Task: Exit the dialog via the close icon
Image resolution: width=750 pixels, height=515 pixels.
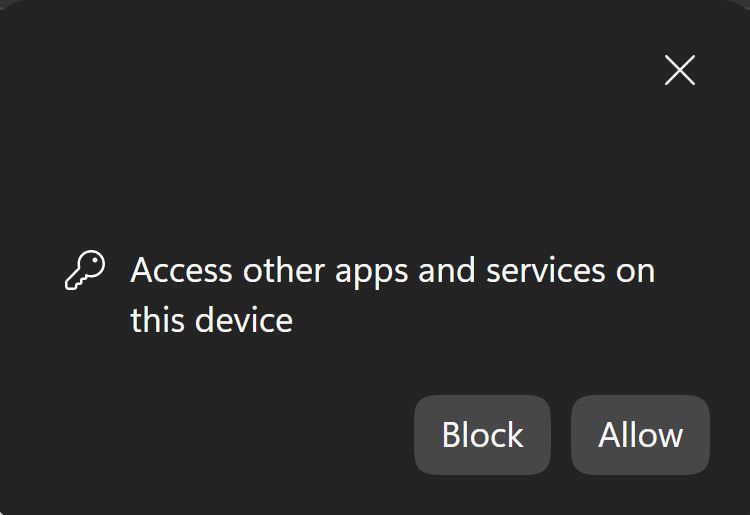Action: pos(680,70)
